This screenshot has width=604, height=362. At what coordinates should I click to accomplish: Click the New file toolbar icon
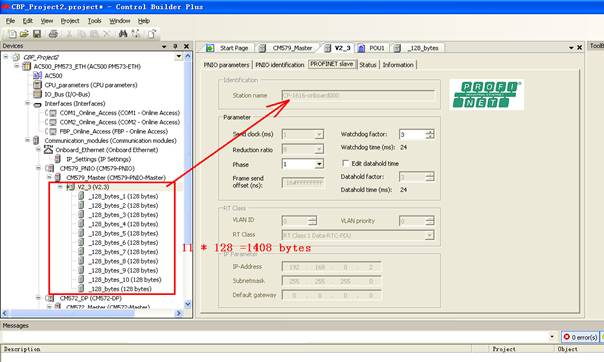pos(12,34)
